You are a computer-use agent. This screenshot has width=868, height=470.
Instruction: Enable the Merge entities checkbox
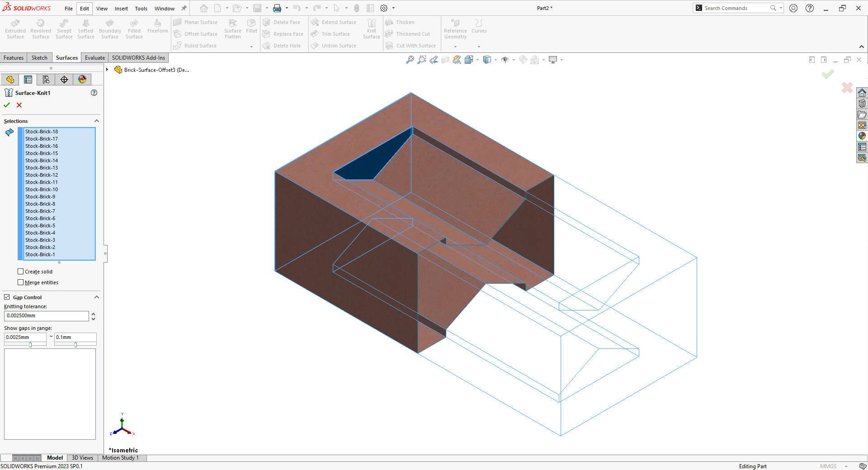[x=21, y=282]
